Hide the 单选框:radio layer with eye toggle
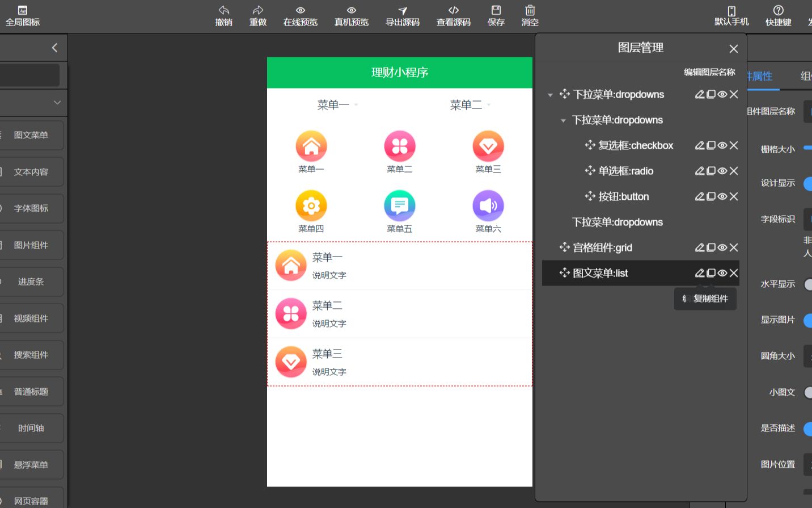Screen dimensions: 812x508 coord(722,171)
